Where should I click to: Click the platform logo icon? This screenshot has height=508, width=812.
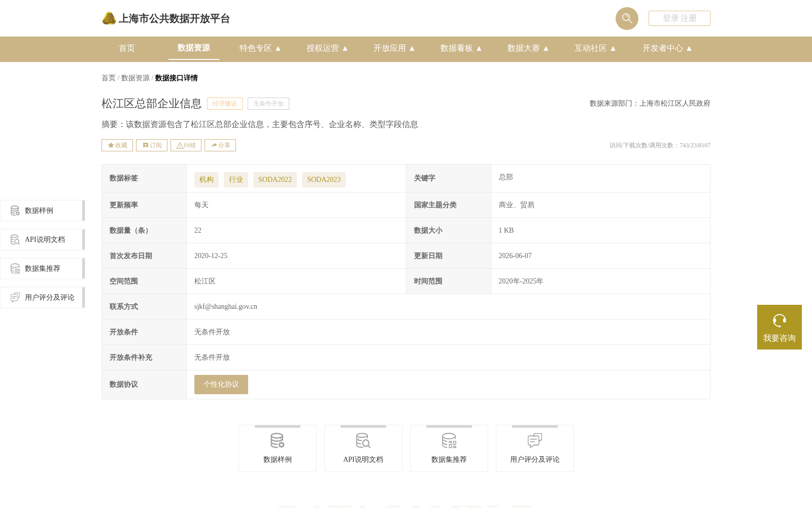pyautogui.click(x=109, y=18)
